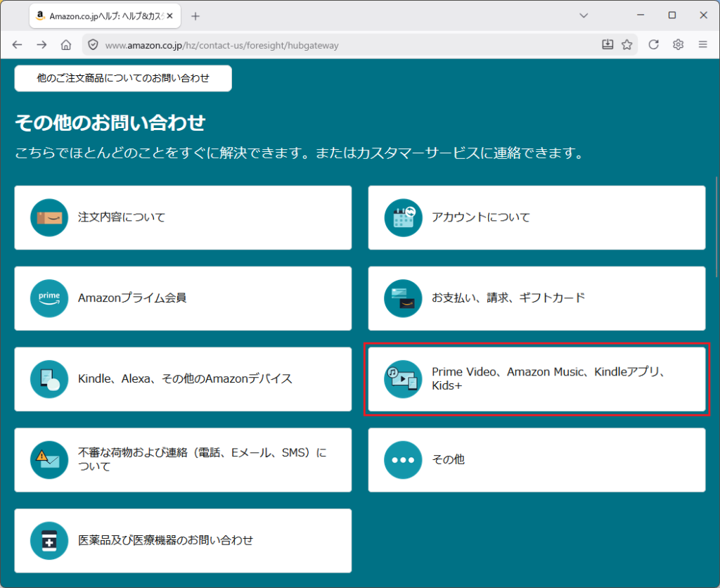Select the Amazon.co.jpヘルプ tab
Screen dimensions: 720x588
pos(105,16)
